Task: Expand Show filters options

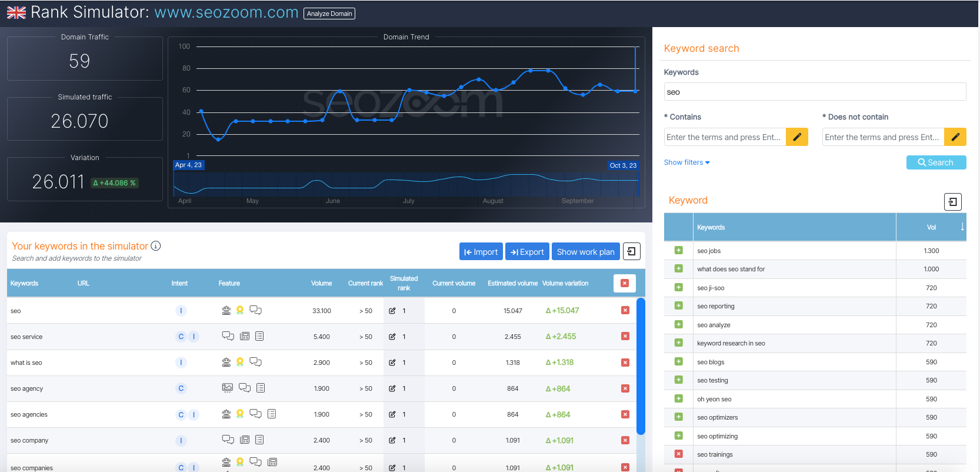Action: tap(687, 162)
